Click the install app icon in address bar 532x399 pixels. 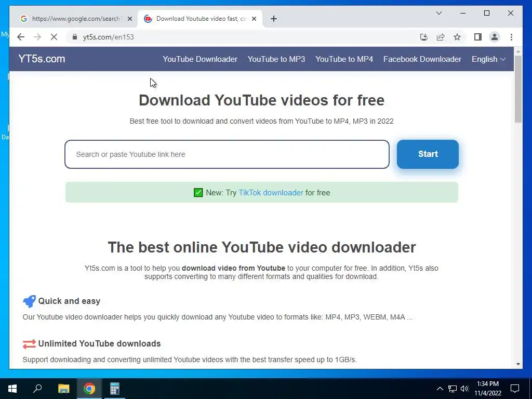(x=424, y=37)
